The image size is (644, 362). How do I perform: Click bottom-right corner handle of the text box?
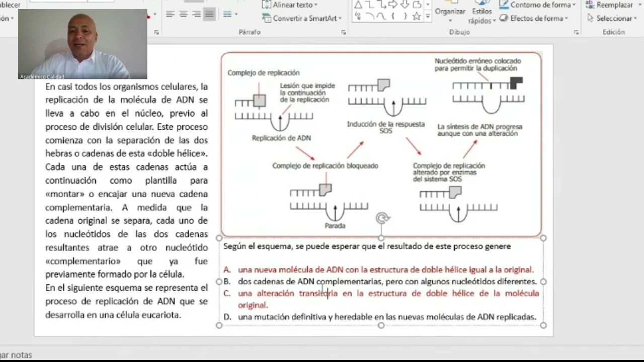[x=543, y=325]
